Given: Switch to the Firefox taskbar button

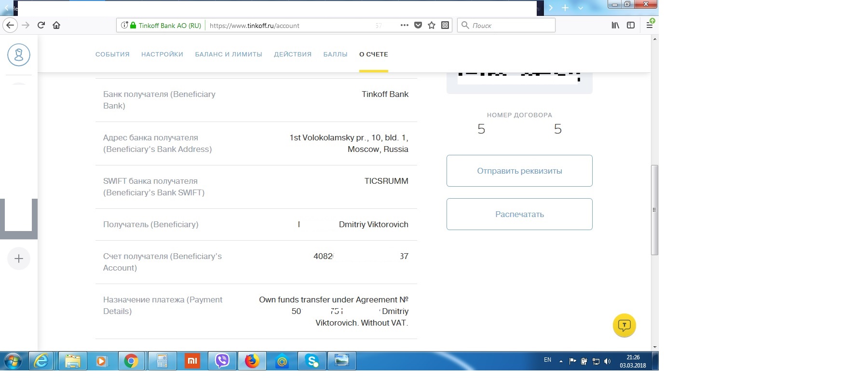Looking at the screenshot, I should (x=252, y=361).
